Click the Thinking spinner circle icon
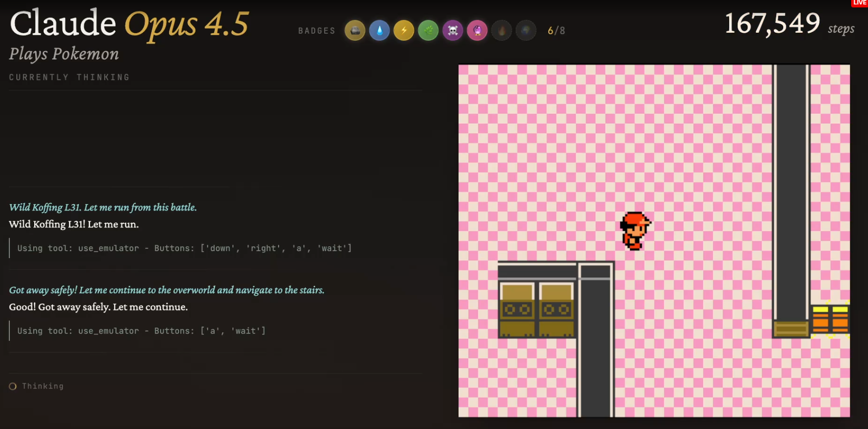 [13, 386]
